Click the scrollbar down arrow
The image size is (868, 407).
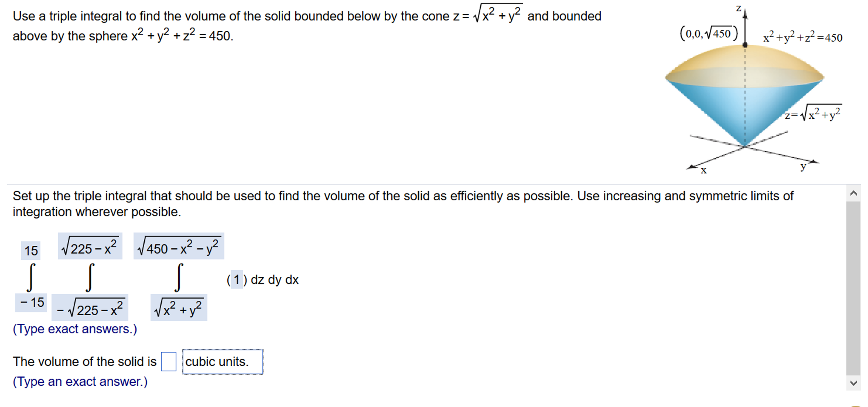854,383
